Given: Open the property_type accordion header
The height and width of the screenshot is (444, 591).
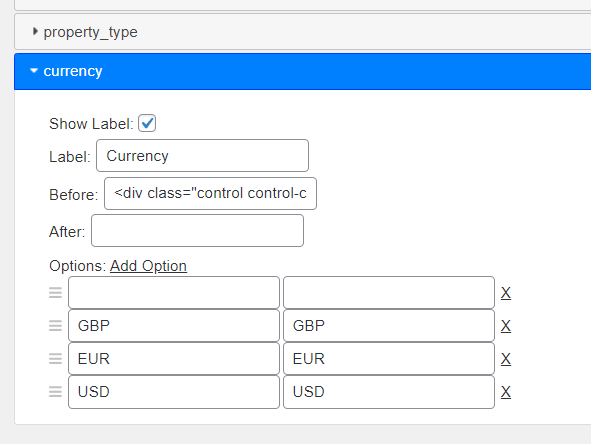Looking at the screenshot, I should pos(303,32).
